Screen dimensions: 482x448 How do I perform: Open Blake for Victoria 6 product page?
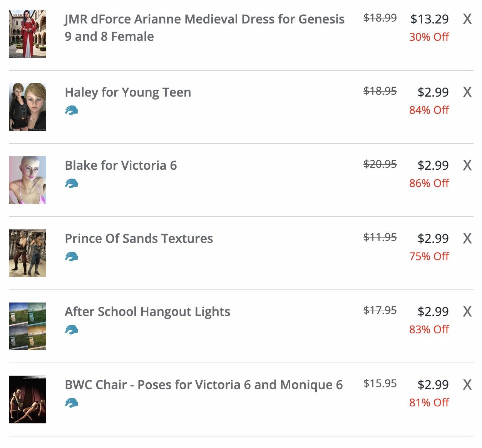[120, 165]
